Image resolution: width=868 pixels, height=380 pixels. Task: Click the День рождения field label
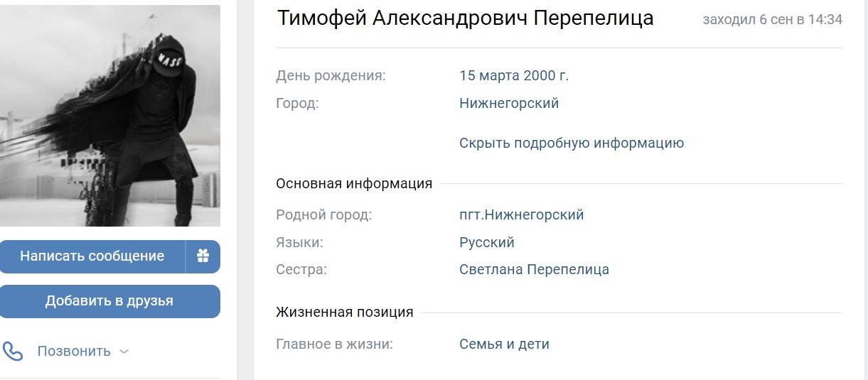(331, 75)
